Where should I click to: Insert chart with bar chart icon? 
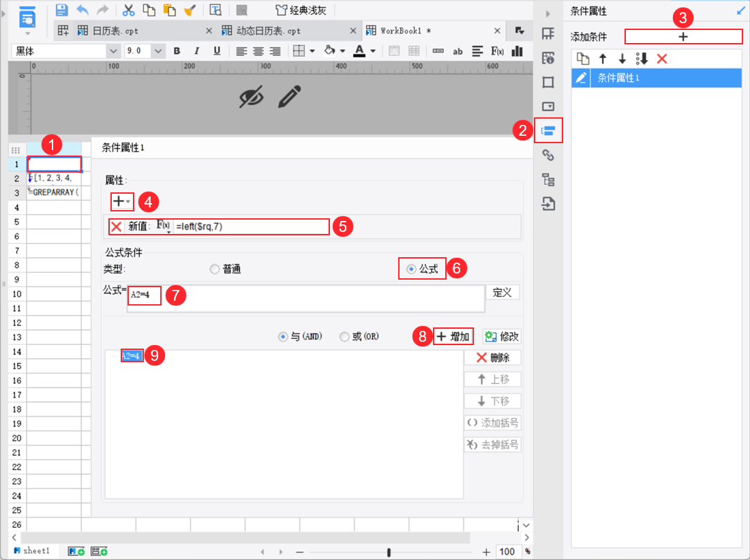coord(517,50)
